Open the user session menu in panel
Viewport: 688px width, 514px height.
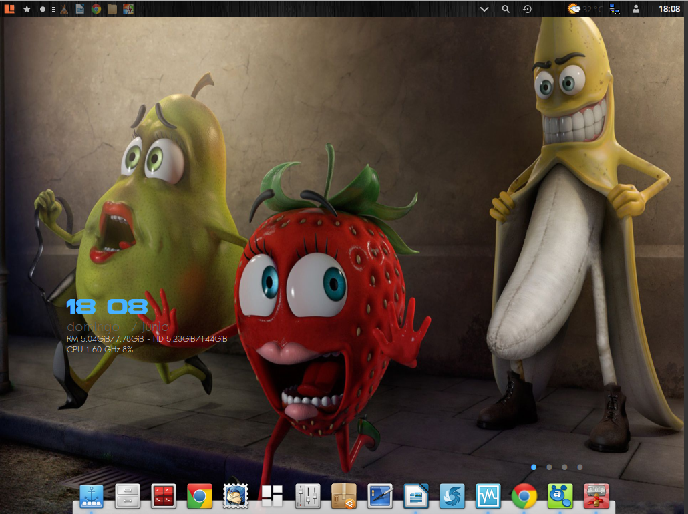point(635,8)
